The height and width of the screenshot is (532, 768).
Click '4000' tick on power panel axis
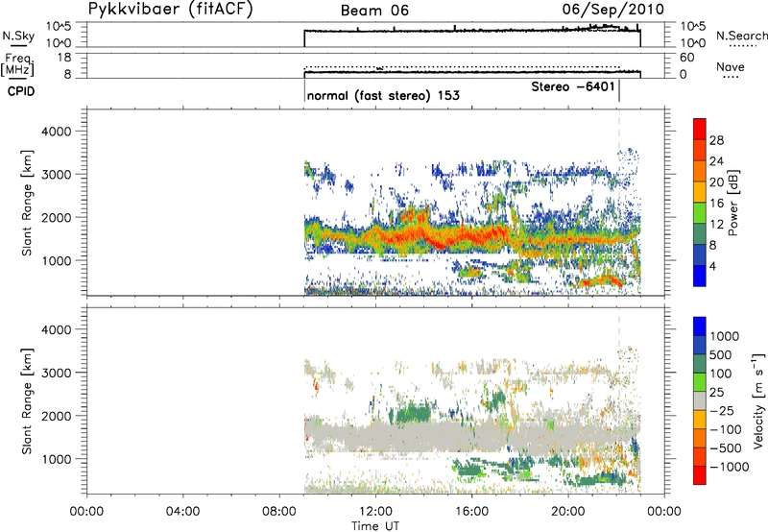56,132
